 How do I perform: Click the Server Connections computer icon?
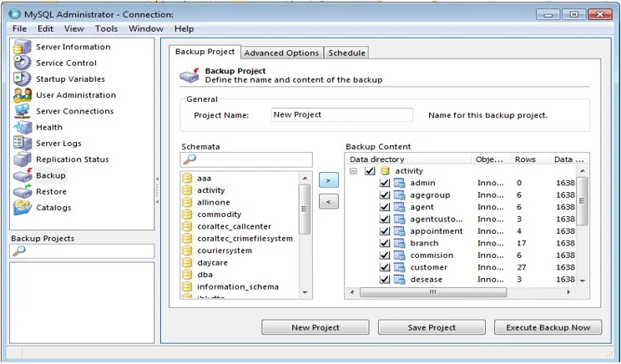coord(23,111)
